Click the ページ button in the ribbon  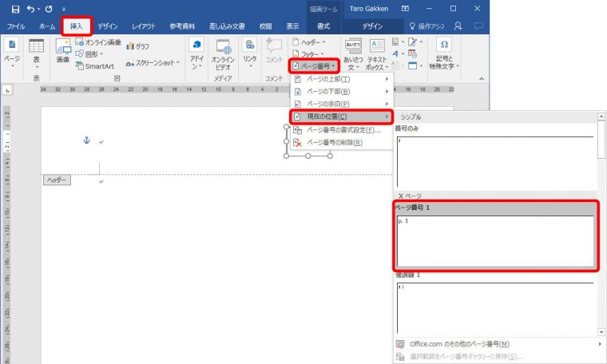pyautogui.click(x=12, y=53)
